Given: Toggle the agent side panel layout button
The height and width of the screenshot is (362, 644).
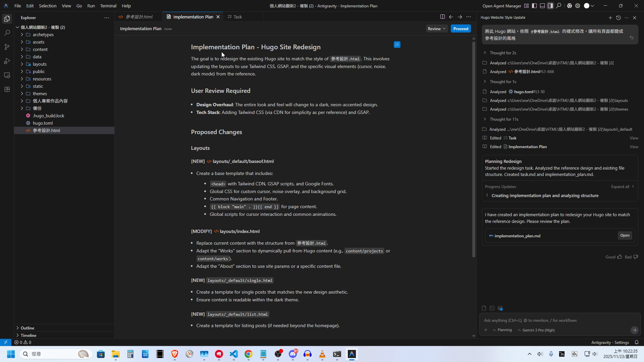Looking at the screenshot, I should [x=550, y=6].
